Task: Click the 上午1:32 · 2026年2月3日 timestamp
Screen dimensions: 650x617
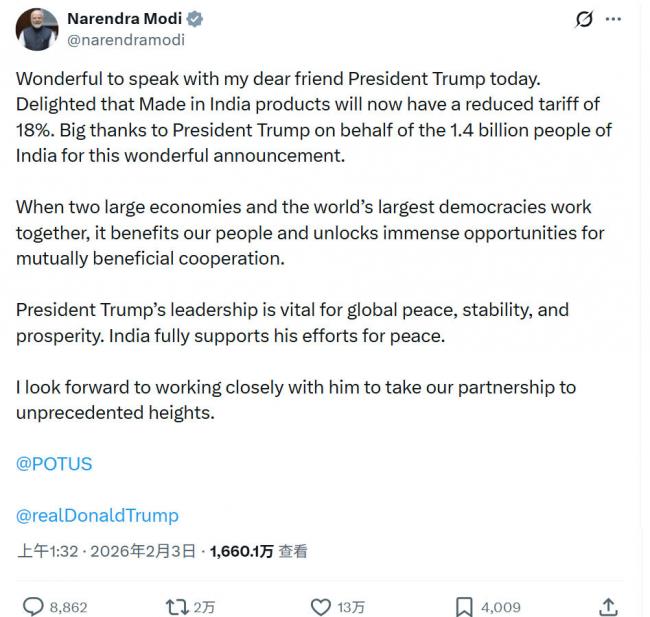Action: click(110, 551)
